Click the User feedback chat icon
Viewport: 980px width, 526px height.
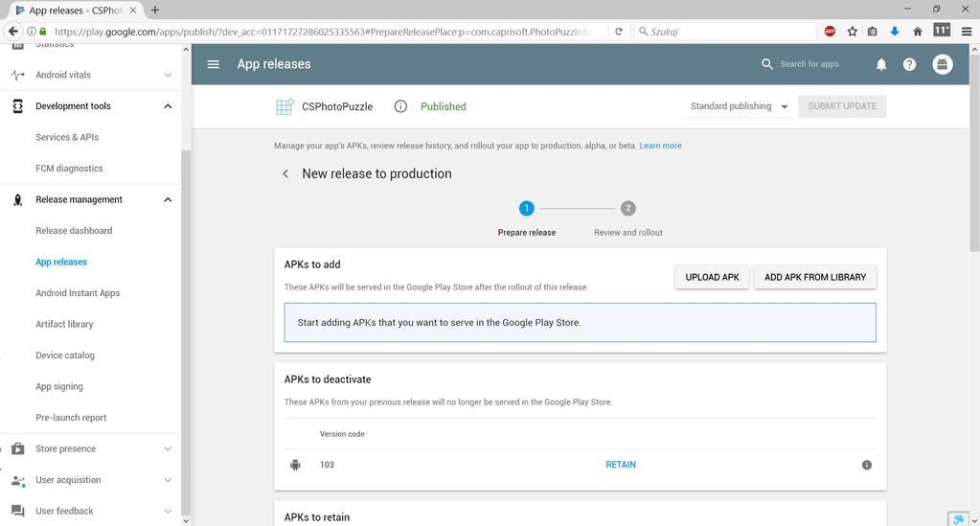[17, 511]
